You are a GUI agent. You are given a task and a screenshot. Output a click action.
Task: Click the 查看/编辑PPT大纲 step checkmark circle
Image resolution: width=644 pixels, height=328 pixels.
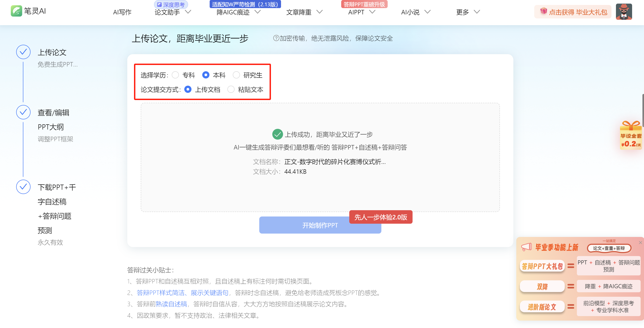tap(23, 112)
